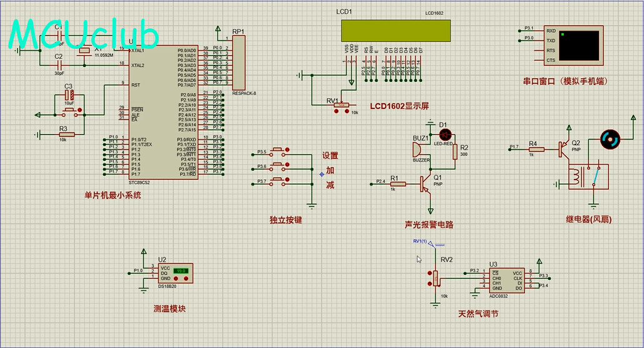This screenshot has height=348, width=644.
Task: Click the Q1 PNP transistor symbol
Action: 426,183
